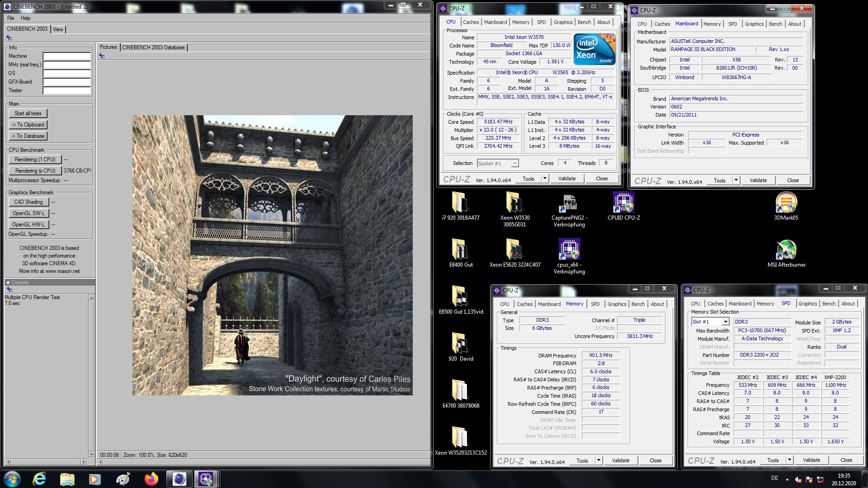Click in the Machine input field
Screen dimensions: 868x488
coord(67,56)
